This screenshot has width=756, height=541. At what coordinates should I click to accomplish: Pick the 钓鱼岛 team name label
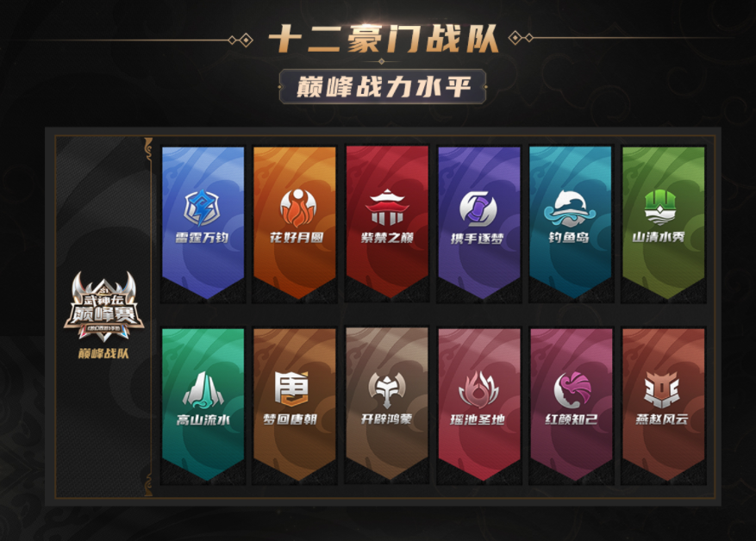pos(569,238)
